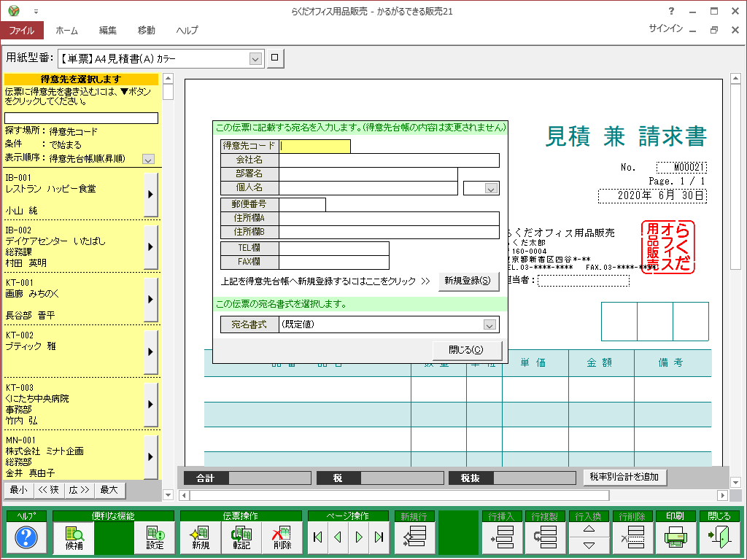Screen dimensions: 747x560
Task: Open the 表示順序 sort order dropdown
Action: (148, 160)
